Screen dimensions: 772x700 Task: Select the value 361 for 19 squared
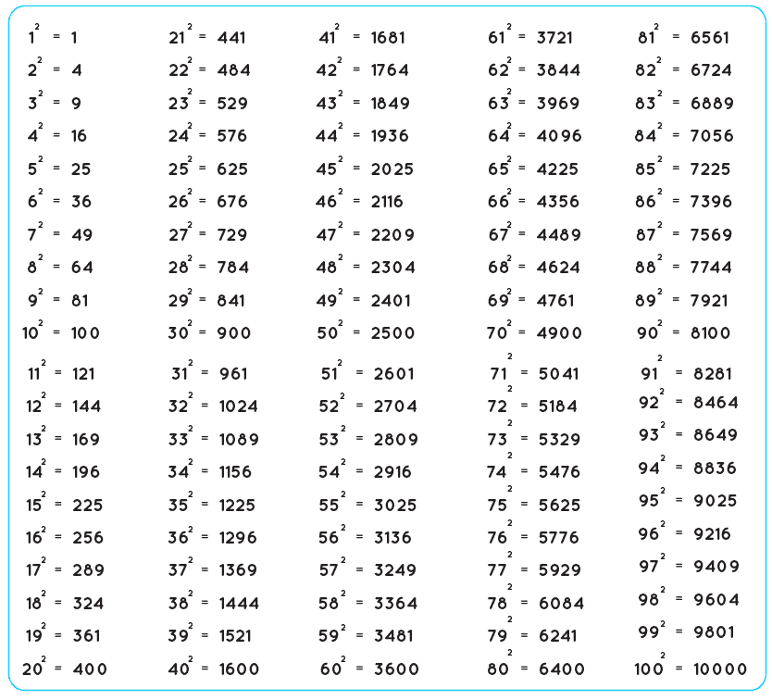coord(87,636)
